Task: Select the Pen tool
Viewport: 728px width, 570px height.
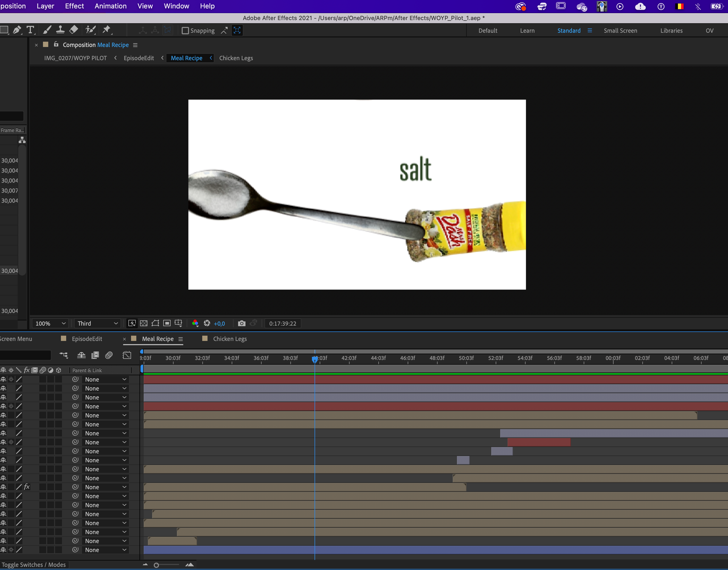Action: click(17, 30)
